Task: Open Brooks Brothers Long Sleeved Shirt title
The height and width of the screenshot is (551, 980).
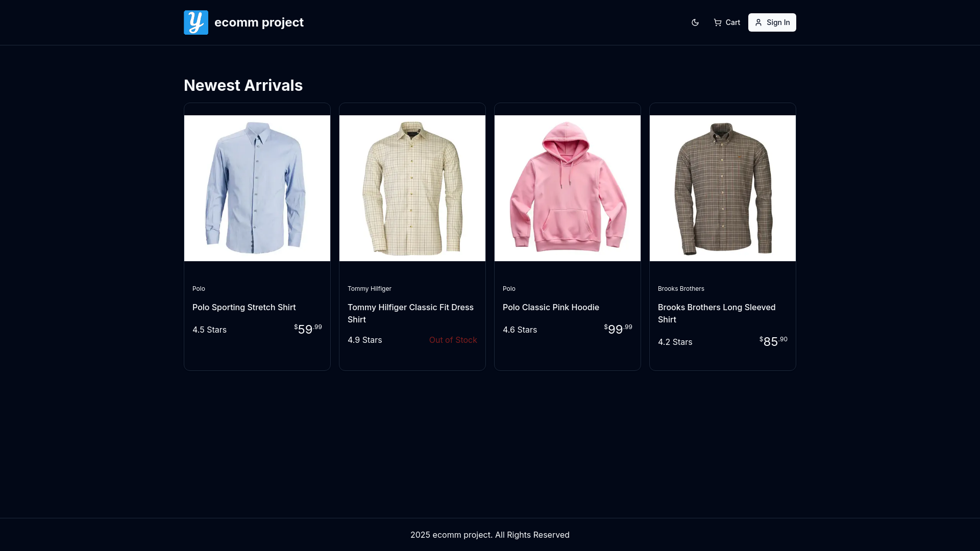Action: click(717, 313)
